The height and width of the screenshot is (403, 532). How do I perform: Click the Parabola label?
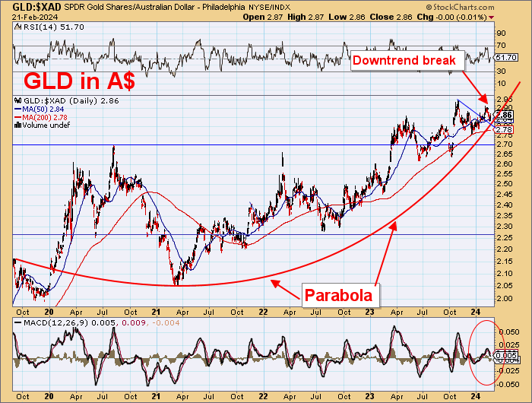(339, 295)
